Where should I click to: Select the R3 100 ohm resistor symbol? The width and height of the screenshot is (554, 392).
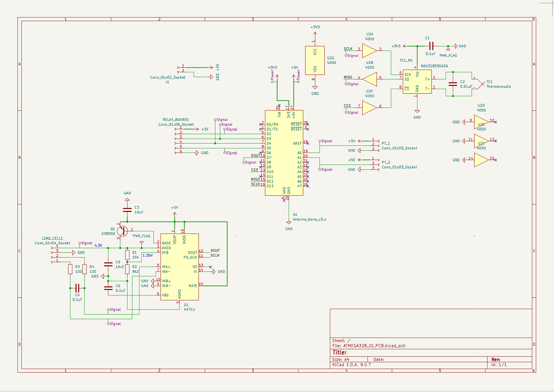(70, 269)
